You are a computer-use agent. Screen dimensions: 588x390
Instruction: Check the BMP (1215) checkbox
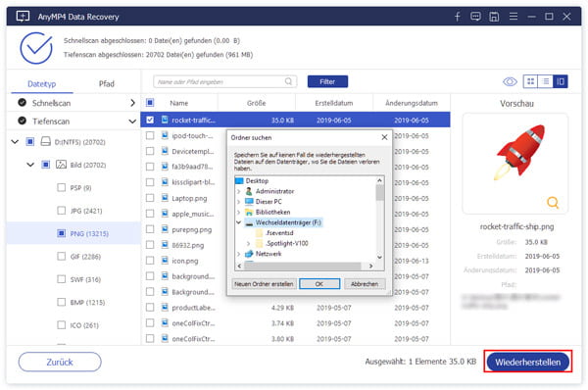click(x=61, y=302)
